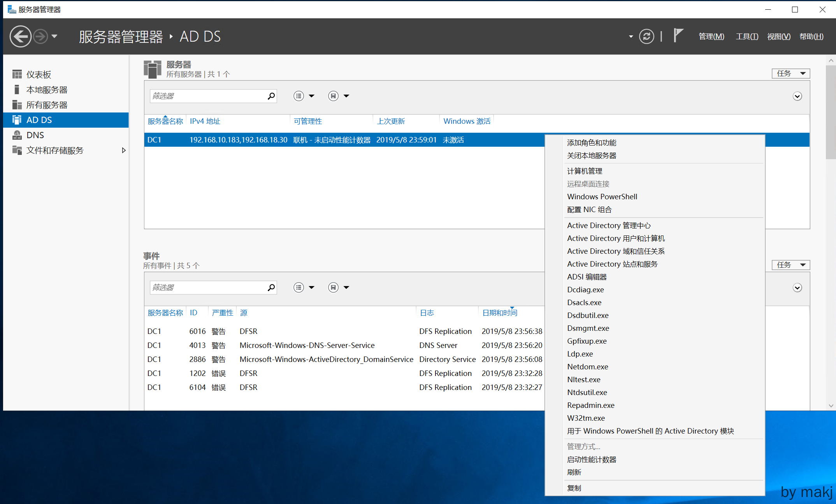Expand 文件和存储服务 sidebar arrow
The image size is (836, 504).
point(124,150)
